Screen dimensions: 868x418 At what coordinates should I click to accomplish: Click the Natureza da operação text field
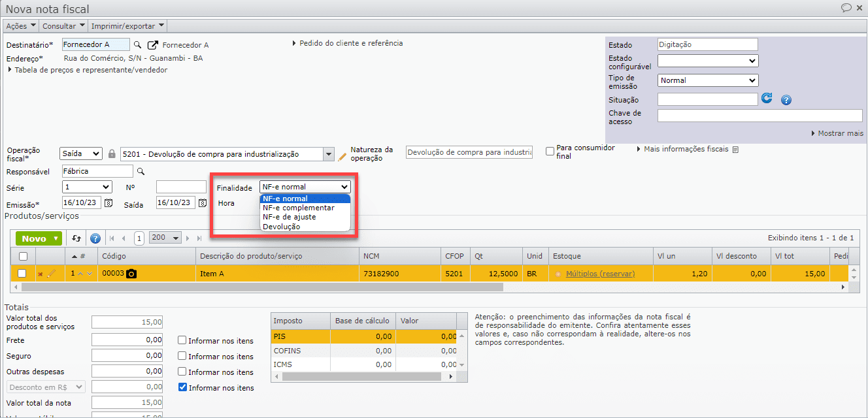coord(469,152)
